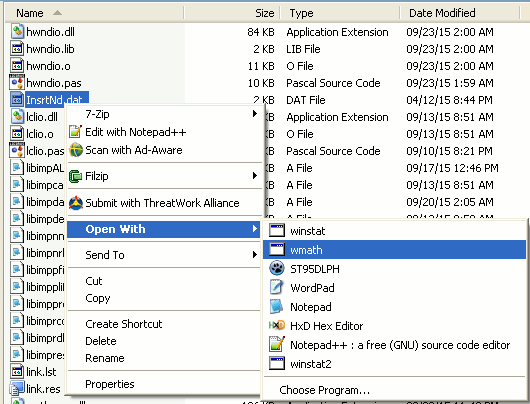The width and height of the screenshot is (530, 404).
Task: Click the HxD Hex Editor icon
Action: (x=277, y=326)
